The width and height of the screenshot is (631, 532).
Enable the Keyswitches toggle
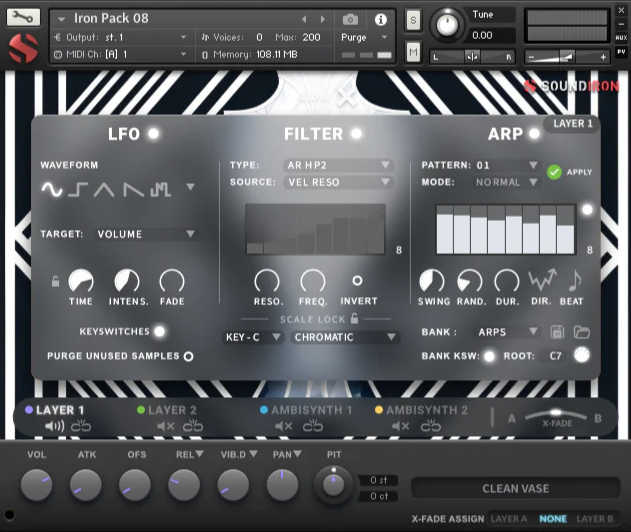159,331
